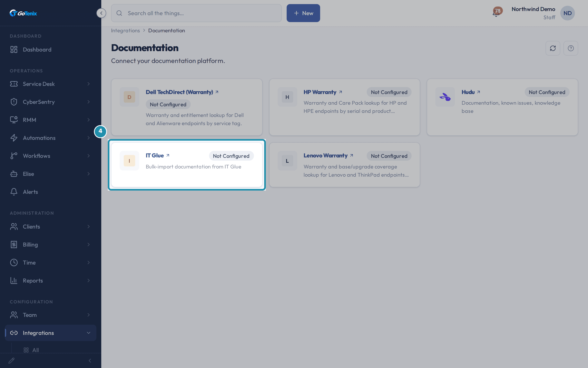Image resolution: width=588 pixels, height=368 pixels.
Task: Open the Team menu label
Action: (x=30, y=315)
